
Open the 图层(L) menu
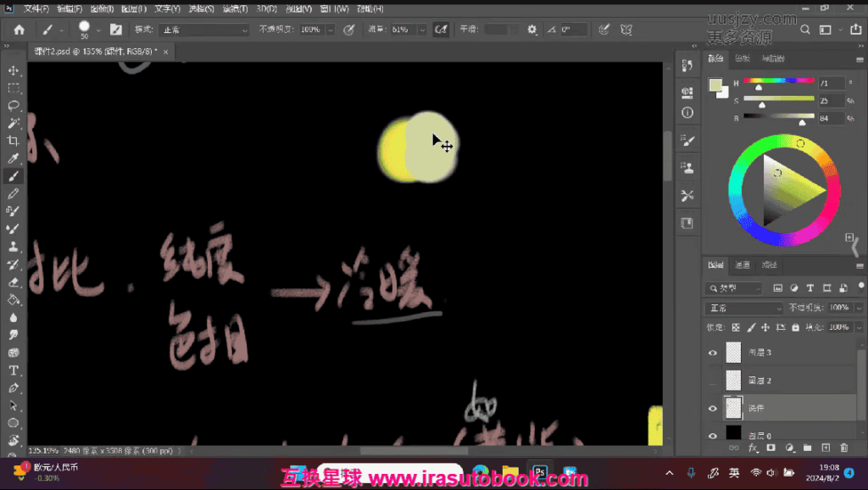pos(134,8)
